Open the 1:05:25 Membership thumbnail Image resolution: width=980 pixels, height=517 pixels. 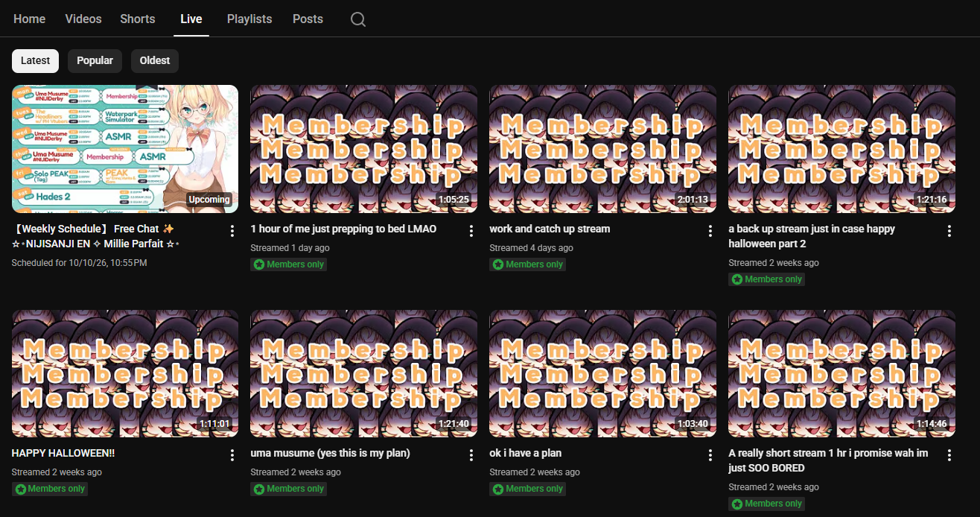[x=364, y=148]
